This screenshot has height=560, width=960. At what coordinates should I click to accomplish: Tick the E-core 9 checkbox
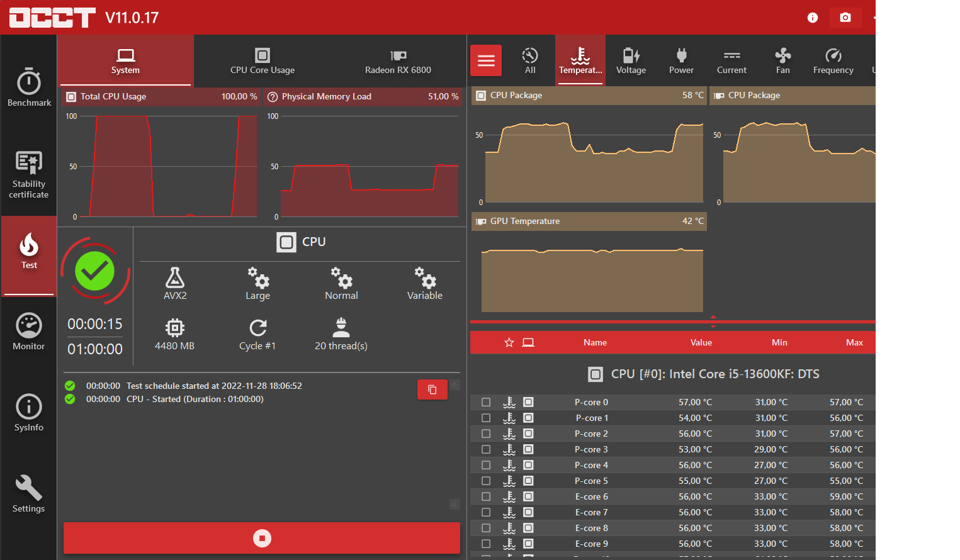[x=486, y=544]
